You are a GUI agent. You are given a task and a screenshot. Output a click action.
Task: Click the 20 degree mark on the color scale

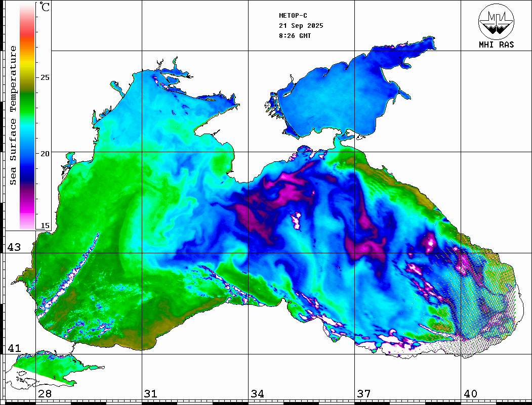coord(45,153)
